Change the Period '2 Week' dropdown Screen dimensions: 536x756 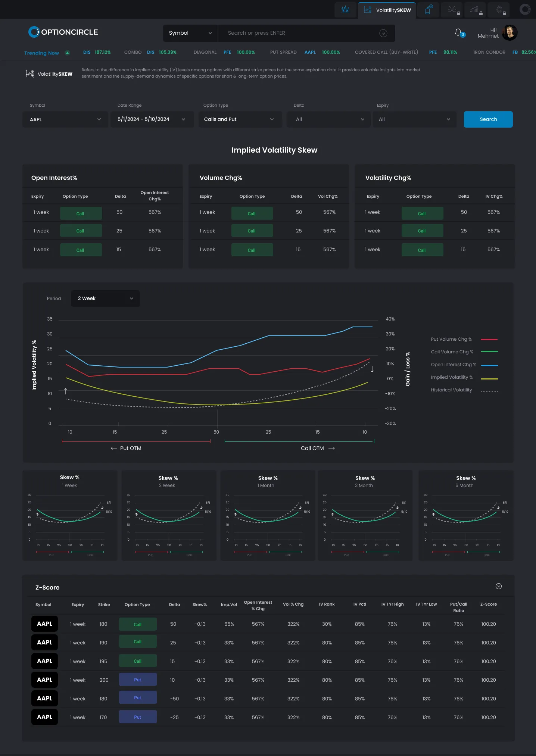[x=105, y=299]
